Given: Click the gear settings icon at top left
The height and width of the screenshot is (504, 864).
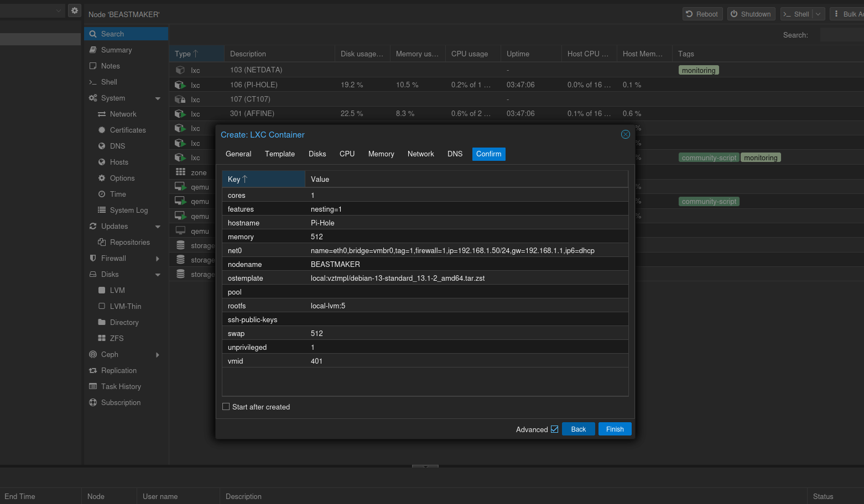Looking at the screenshot, I should click(75, 11).
